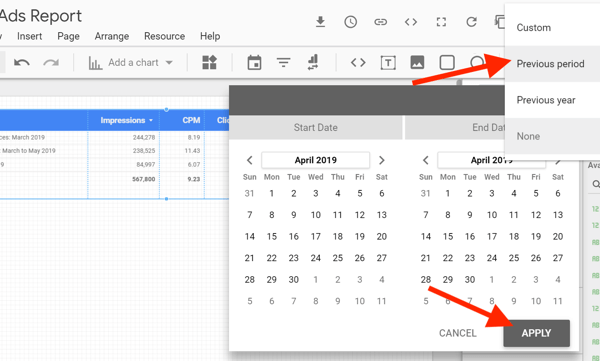Choose Previous period comparison option
Screen dimensions: 600x361
pyautogui.click(x=553, y=64)
